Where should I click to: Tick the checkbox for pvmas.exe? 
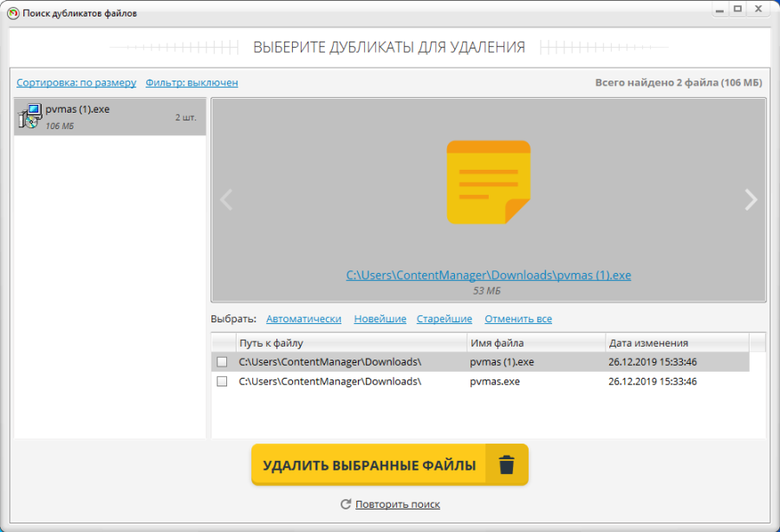pyautogui.click(x=222, y=381)
